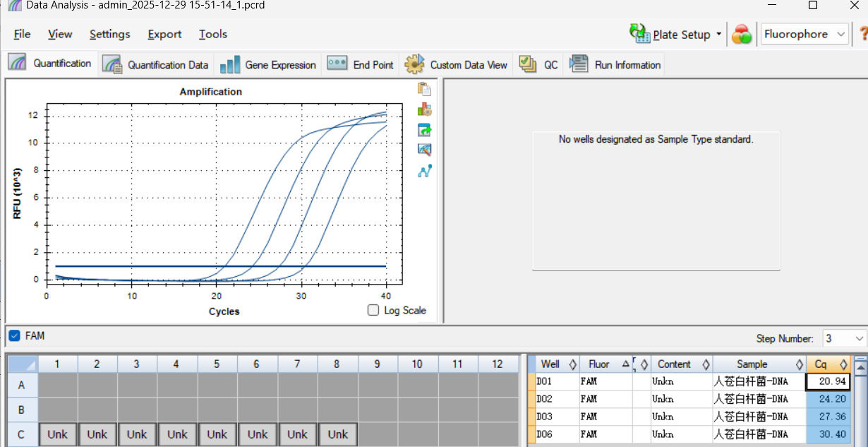Click the Fluor column sort triangle

point(625,364)
